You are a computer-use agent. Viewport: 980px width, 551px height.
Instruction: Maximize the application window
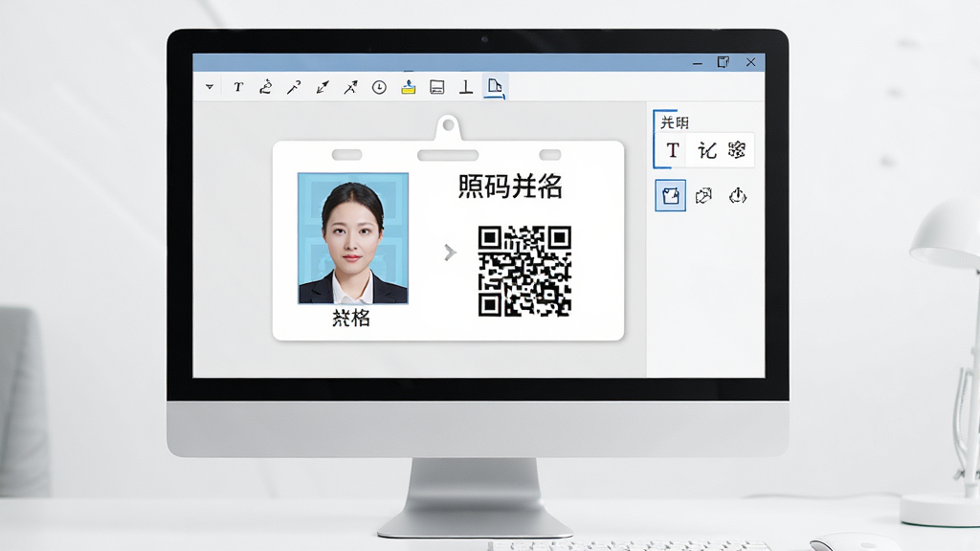tap(724, 62)
